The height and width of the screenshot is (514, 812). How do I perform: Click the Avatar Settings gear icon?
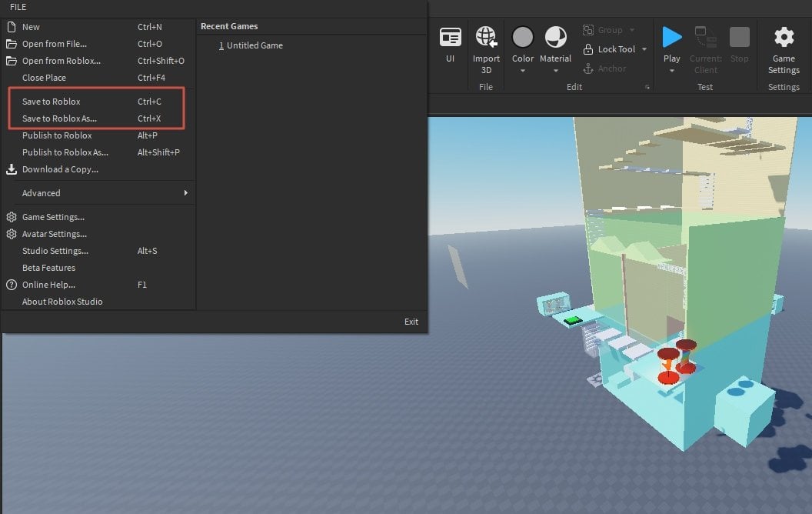11,234
